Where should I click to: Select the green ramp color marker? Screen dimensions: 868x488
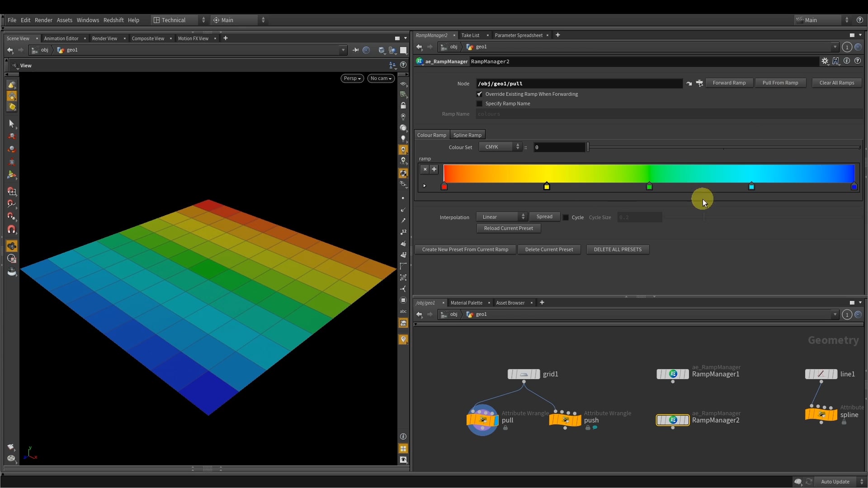pos(650,186)
